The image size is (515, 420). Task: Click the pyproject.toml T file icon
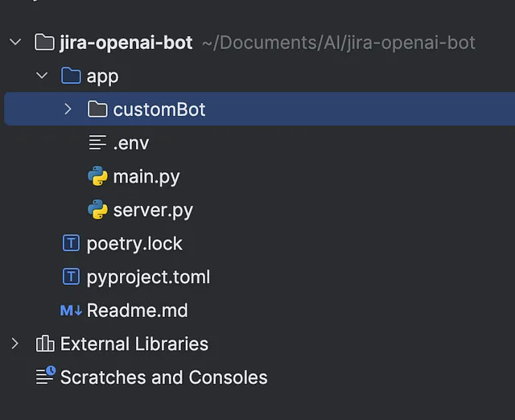pyautogui.click(x=71, y=277)
